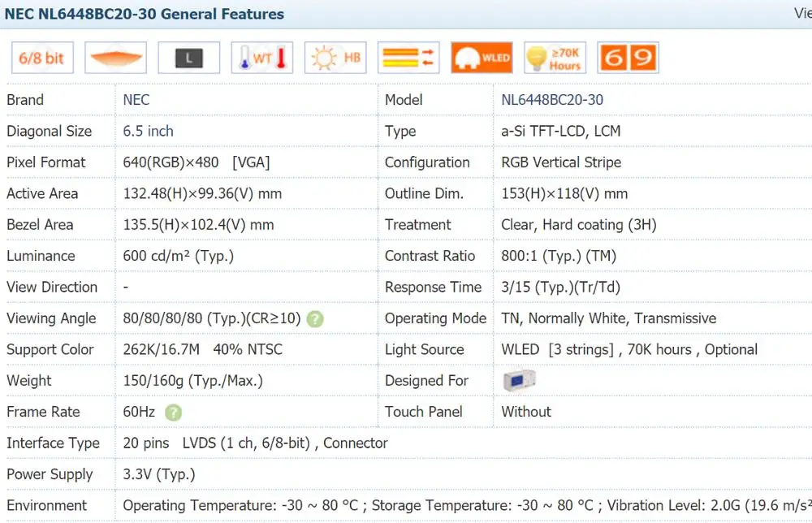The height and width of the screenshot is (523, 812).
Task: Click the Contrast Ratio row label
Action: 430,256
